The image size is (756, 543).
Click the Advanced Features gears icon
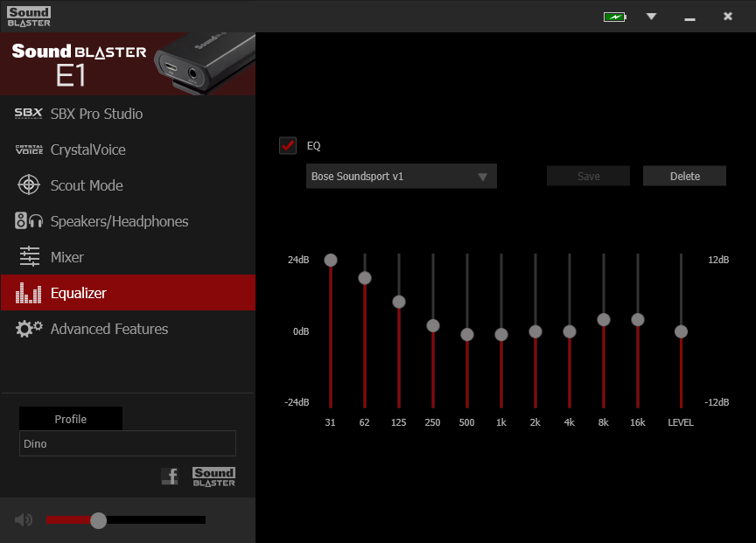pos(29,329)
